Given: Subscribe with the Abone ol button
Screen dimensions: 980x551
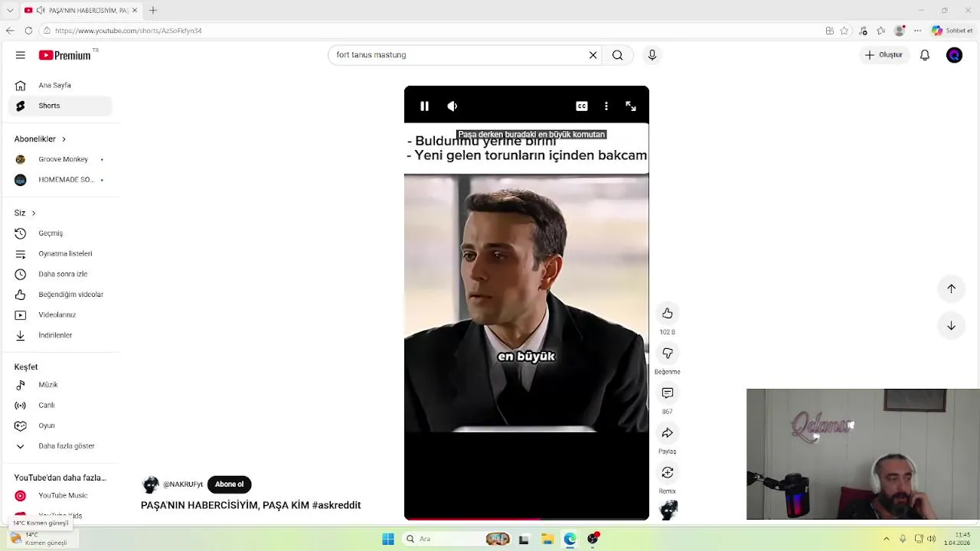Looking at the screenshot, I should 229,484.
